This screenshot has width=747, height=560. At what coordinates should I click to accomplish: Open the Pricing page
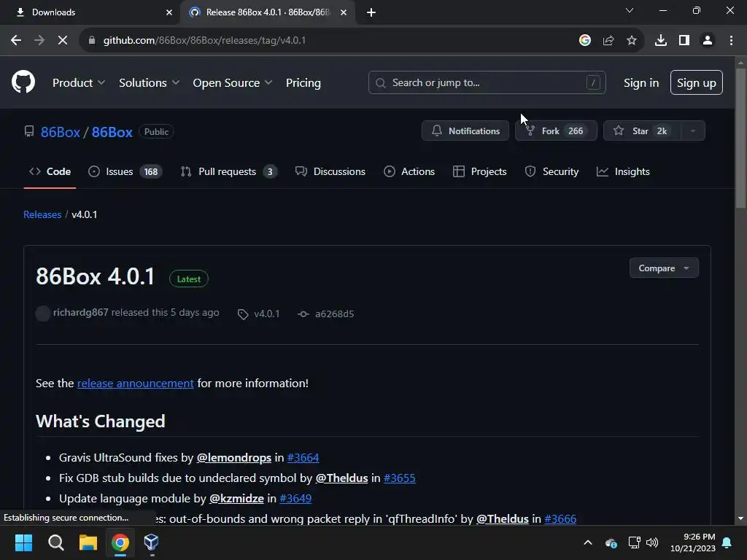[303, 83]
